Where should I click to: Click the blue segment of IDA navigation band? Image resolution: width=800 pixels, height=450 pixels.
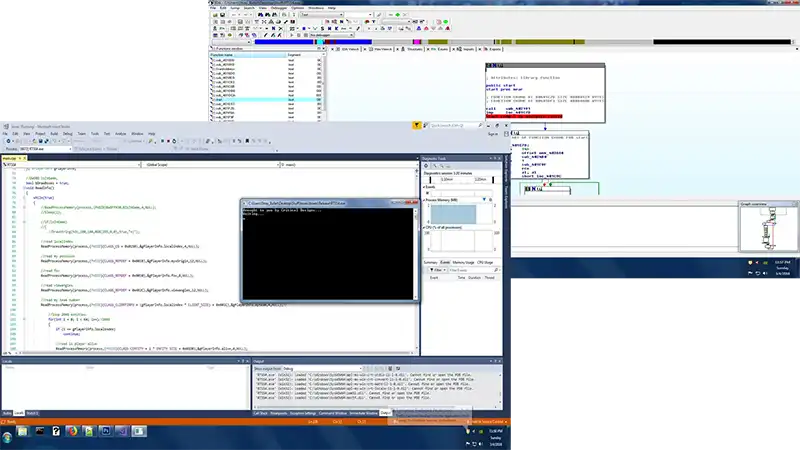(284, 42)
